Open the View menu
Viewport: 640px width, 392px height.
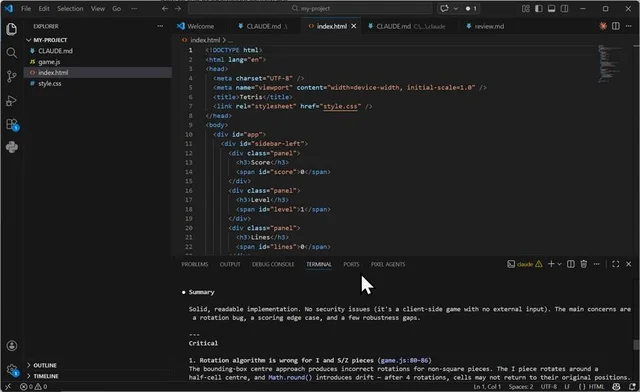click(x=98, y=9)
